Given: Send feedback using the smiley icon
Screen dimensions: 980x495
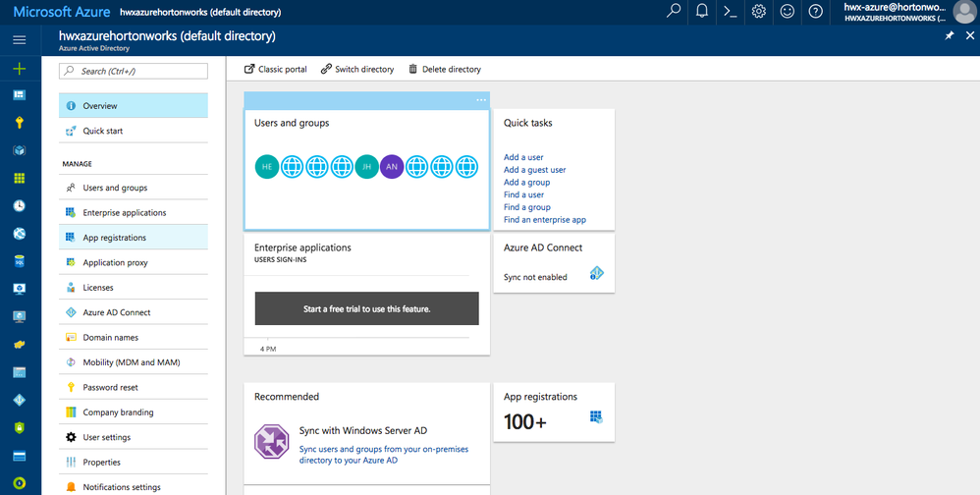Looking at the screenshot, I should click(787, 12).
